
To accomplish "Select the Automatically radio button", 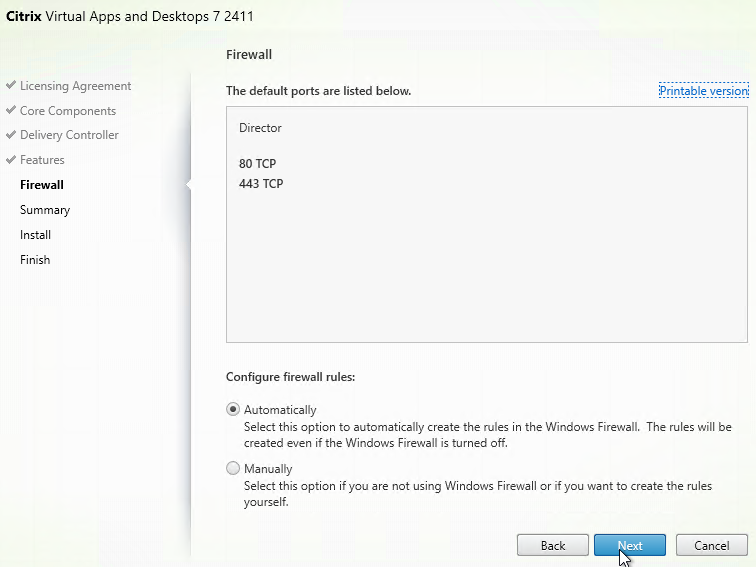I will pyautogui.click(x=233, y=409).
